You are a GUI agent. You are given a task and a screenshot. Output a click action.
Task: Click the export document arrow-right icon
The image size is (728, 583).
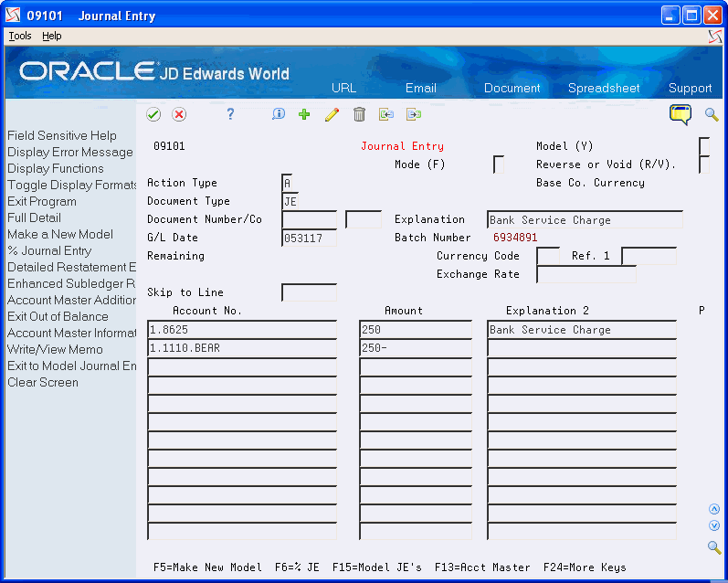click(413, 114)
